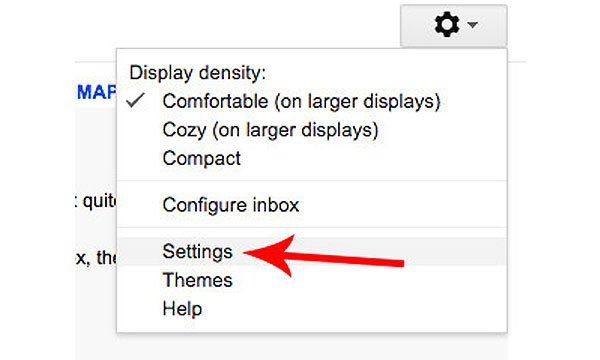This screenshot has width=600, height=360.
Task: Expand the small arrow beside the gear
Action: coord(473,25)
